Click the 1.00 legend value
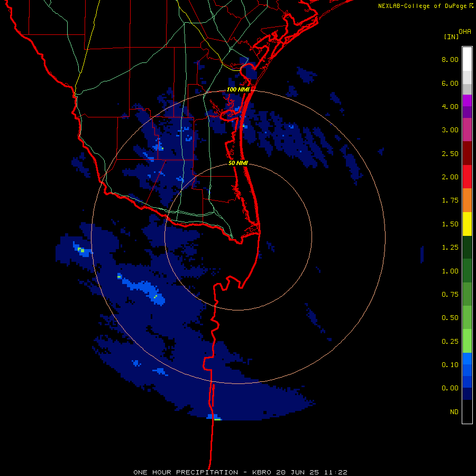The width and height of the screenshot is (476, 476). 450,271
